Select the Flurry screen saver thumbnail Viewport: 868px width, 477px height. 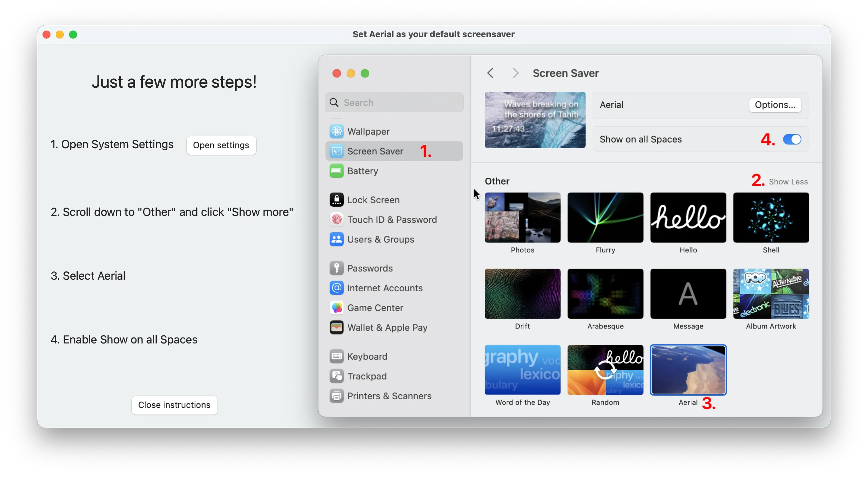(605, 218)
